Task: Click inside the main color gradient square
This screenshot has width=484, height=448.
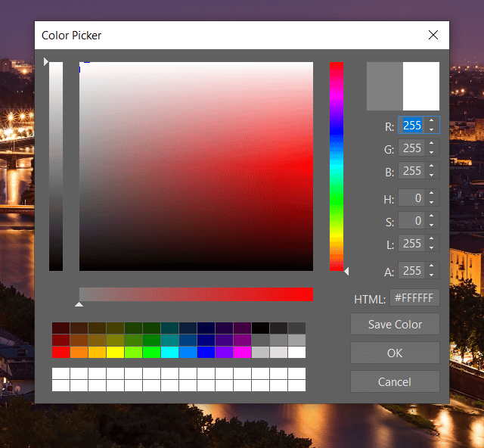Action: [196, 166]
